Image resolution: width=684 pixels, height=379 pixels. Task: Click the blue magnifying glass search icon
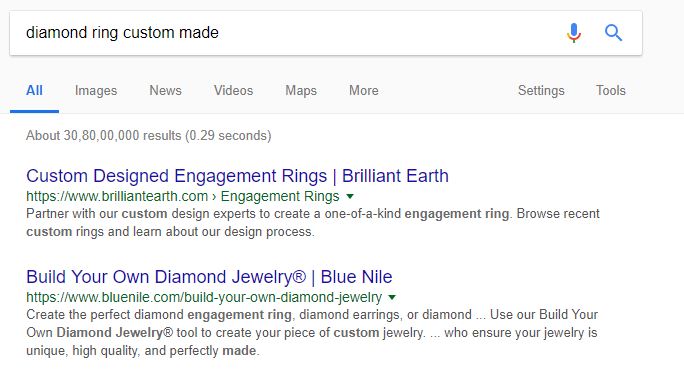(x=613, y=33)
